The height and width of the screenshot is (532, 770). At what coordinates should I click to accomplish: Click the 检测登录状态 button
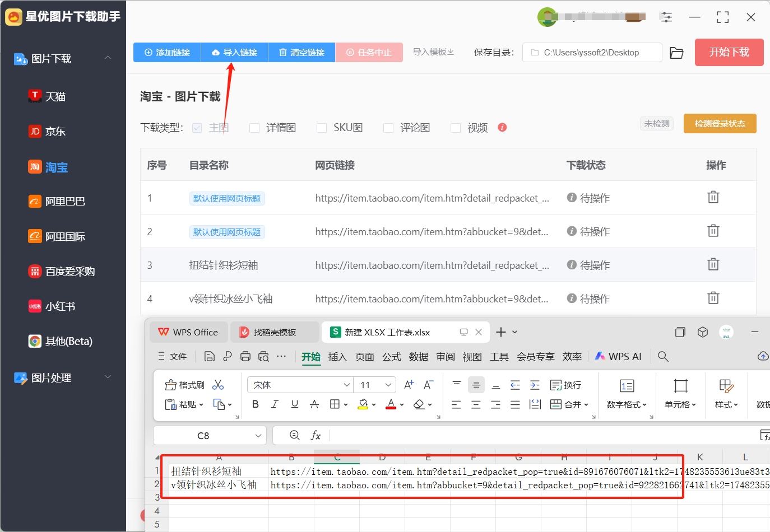[x=720, y=123]
